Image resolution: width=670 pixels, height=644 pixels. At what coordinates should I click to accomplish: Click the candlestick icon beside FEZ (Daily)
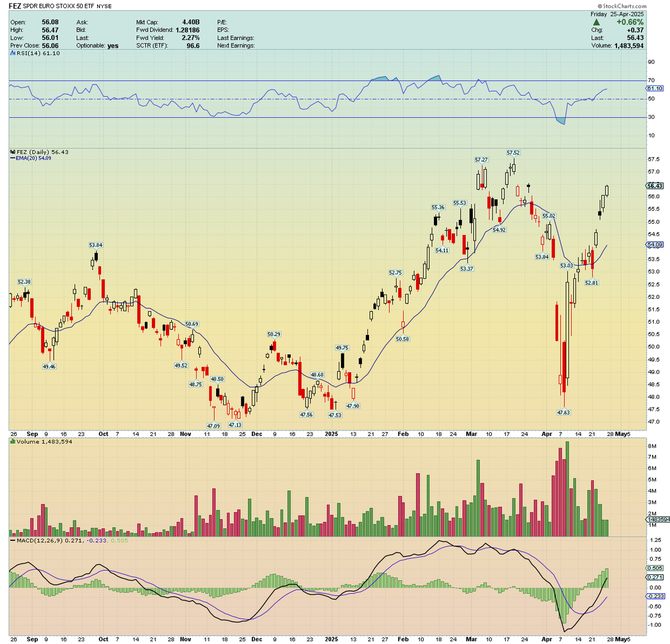point(12,152)
